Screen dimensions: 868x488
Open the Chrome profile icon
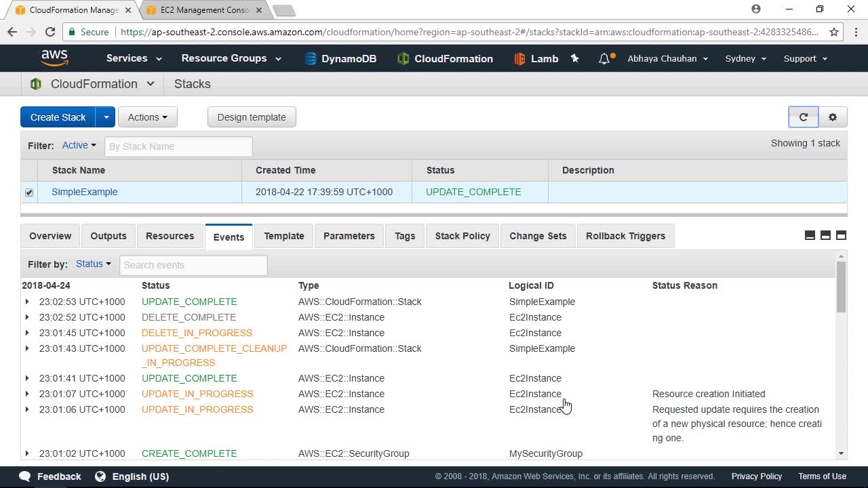click(756, 9)
